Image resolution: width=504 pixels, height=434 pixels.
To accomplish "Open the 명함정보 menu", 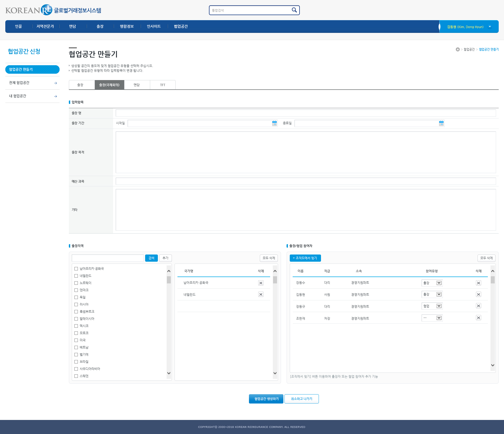I will pyautogui.click(x=127, y=27).
